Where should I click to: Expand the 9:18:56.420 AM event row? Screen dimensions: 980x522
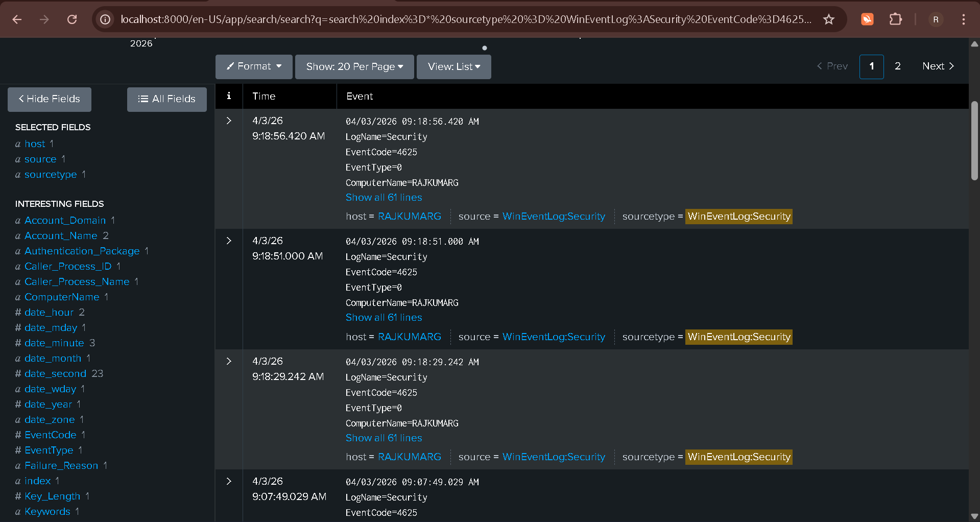click(x=229, y=121)
